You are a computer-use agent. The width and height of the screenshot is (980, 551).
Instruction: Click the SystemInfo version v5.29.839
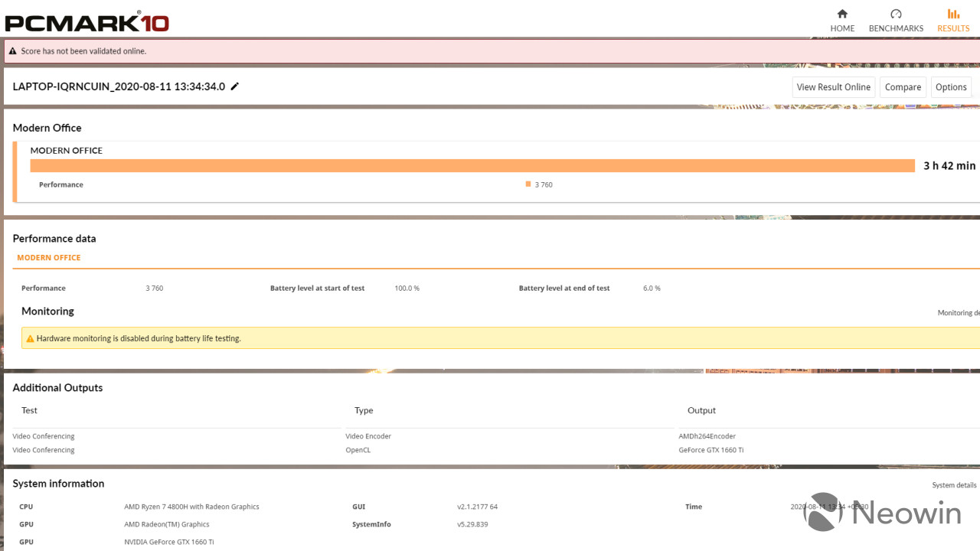click(x=472, y=524)
